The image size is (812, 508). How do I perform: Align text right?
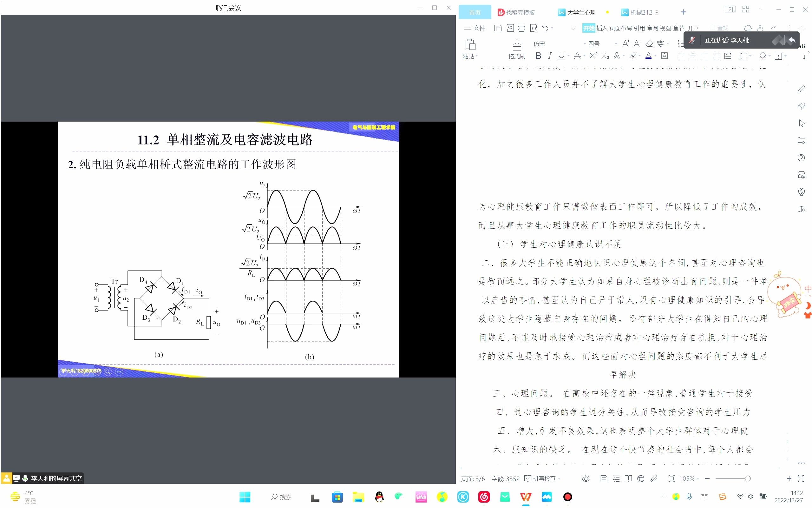point(704,56)
